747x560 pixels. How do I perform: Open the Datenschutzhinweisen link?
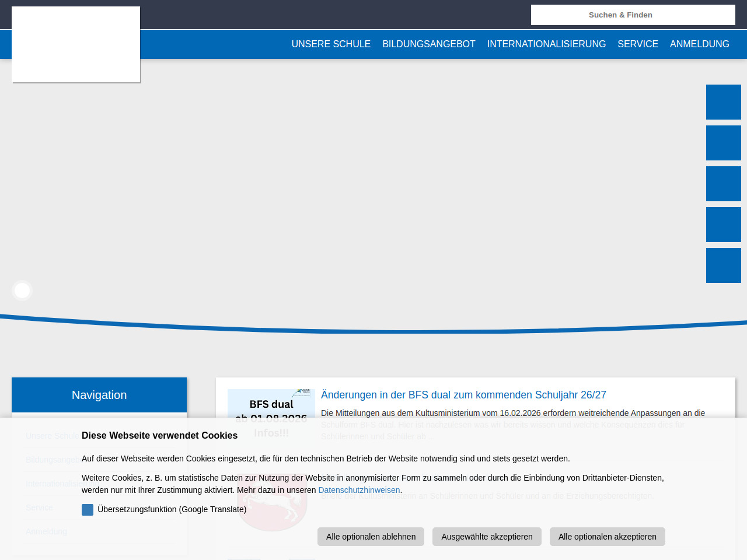coord(359,490)
